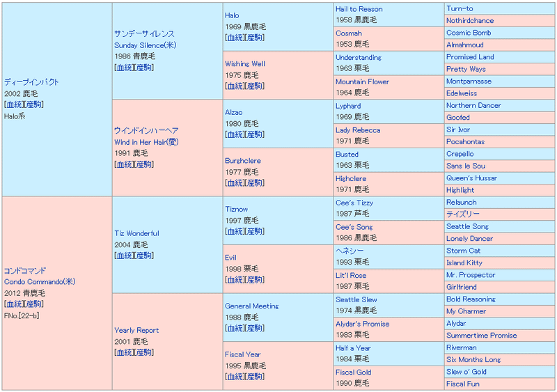This screenshot has width=557, height=392.
Task: Click the Cosmic Bomb link
Action: pos(469,33)
